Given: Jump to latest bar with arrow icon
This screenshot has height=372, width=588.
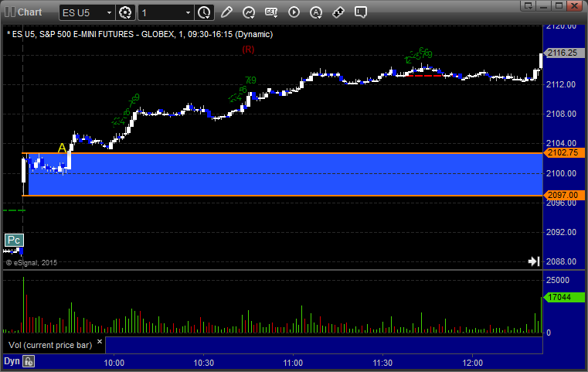Looking at the screenshot, I should point(534,261).
